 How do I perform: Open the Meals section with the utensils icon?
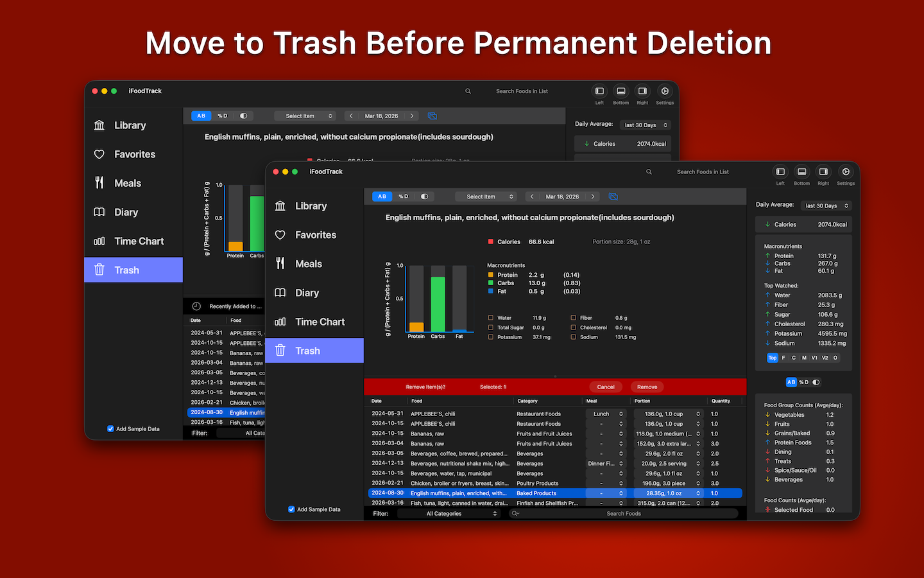[x=309, y=263]
